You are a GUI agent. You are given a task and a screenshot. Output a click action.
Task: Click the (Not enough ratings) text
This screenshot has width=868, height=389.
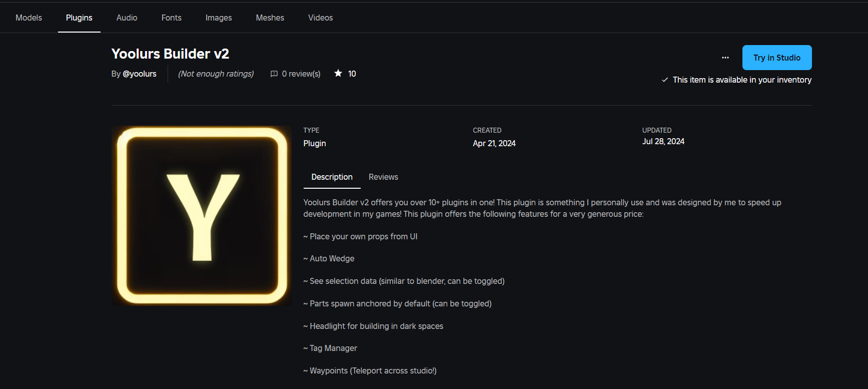point(216,74)
